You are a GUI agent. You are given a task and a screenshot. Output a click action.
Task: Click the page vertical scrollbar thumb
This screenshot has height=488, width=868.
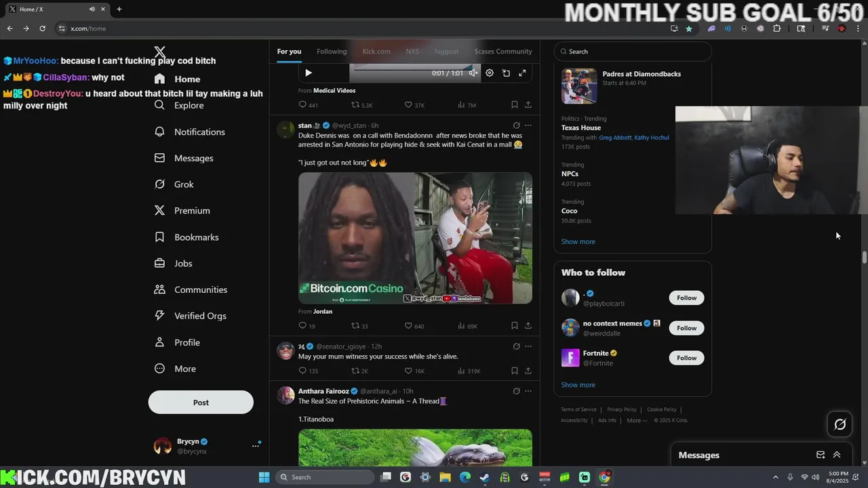(x=865, y=258)
